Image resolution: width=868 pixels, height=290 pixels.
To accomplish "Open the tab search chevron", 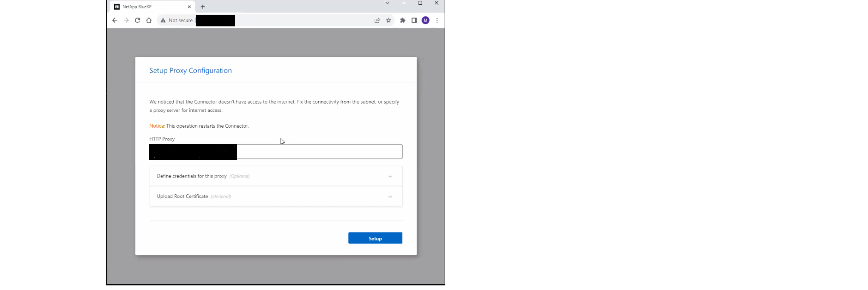I will pos(387,3).
